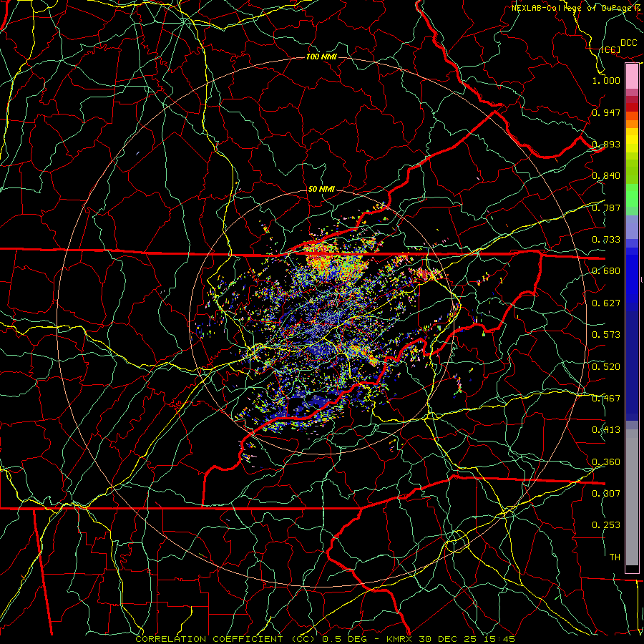
Task: Click the 0.307 scale value
Action: (x=606, y=493)
